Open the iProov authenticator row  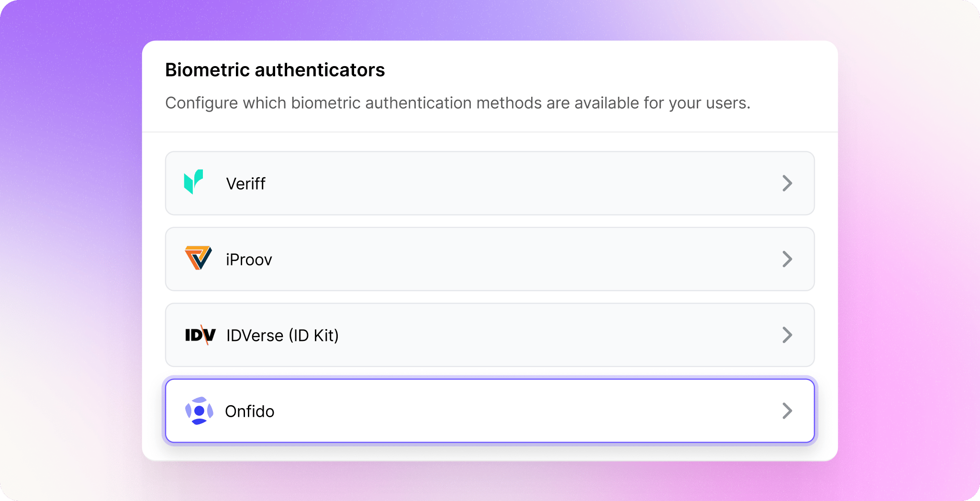click(x=490, y=259)
